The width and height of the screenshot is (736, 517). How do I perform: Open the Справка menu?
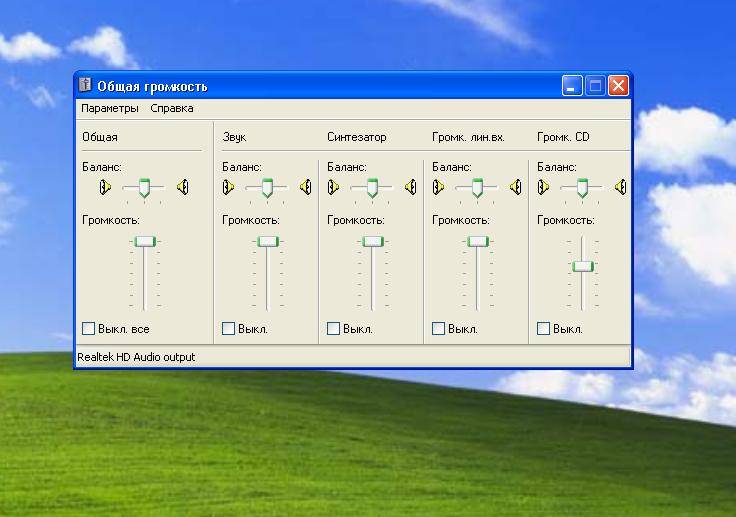(x=172, y=108)
